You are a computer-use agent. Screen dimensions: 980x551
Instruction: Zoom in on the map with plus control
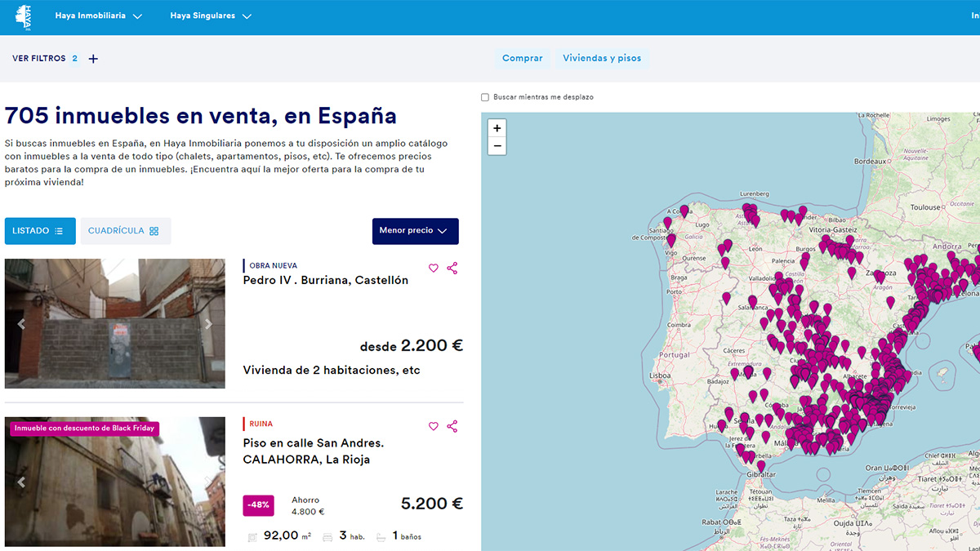point(497,128)
